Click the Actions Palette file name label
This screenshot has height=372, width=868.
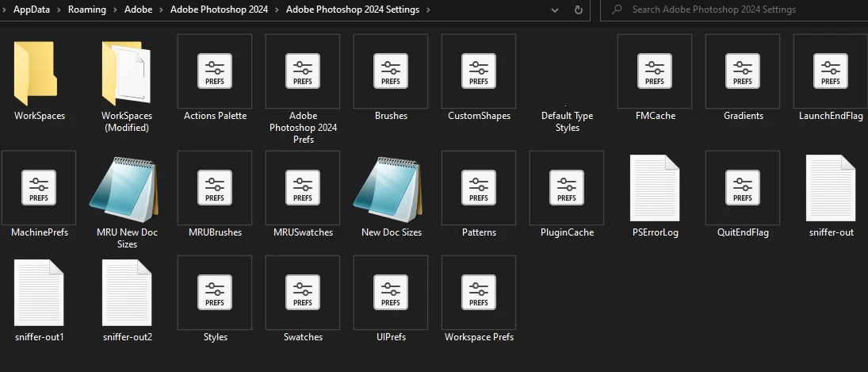215,116
